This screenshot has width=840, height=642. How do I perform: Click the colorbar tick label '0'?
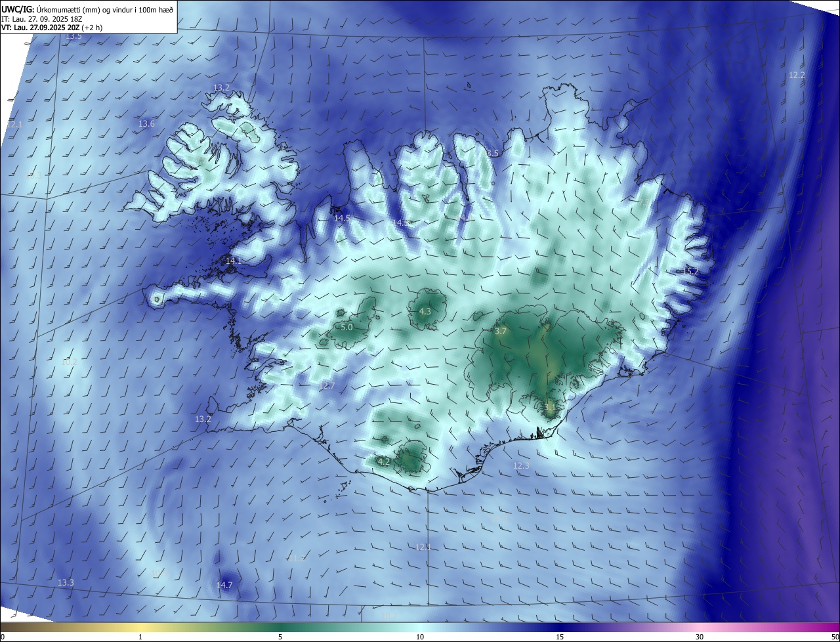(x=3, y=637)
